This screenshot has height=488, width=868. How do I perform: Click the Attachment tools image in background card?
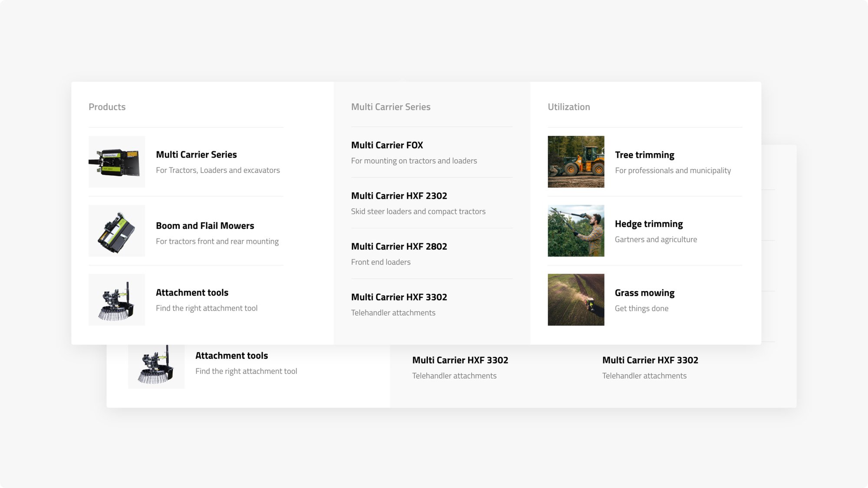156,367
